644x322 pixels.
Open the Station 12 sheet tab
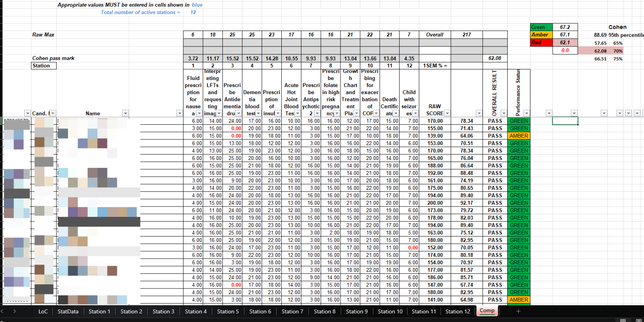pyautogui.click(x=457, y=311)
